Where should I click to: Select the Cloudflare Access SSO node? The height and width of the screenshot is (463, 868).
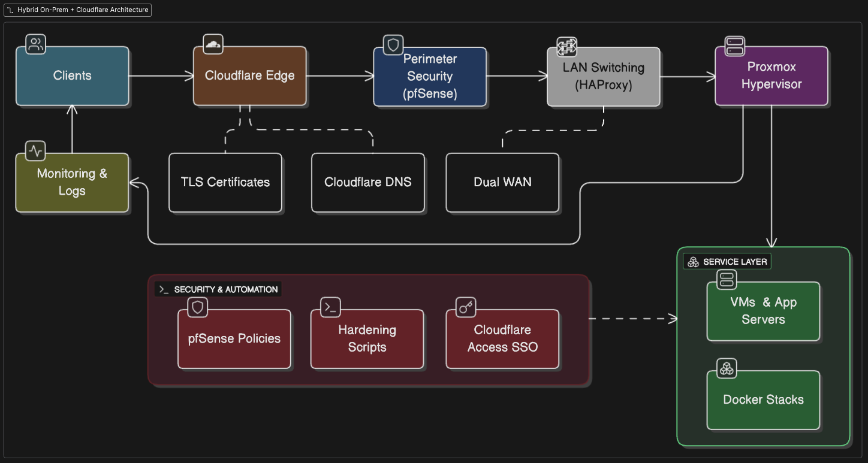502,339
